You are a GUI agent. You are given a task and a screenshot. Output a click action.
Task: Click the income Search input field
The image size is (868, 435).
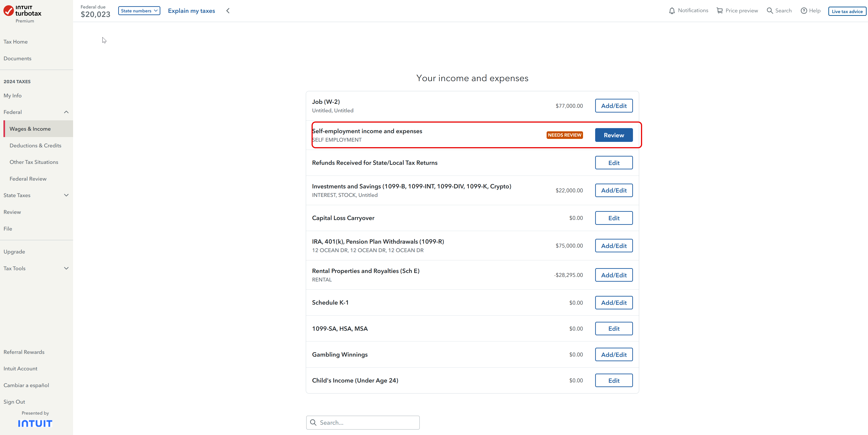367,423
